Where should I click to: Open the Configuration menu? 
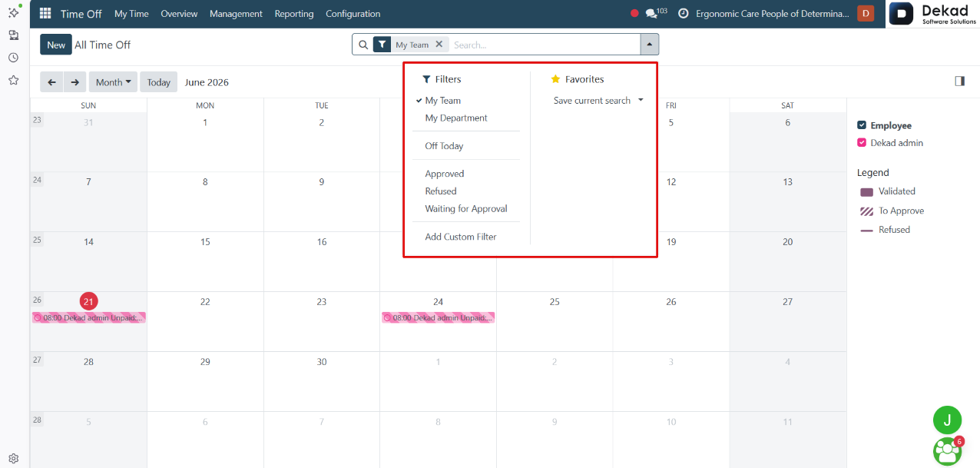[353, 14]
